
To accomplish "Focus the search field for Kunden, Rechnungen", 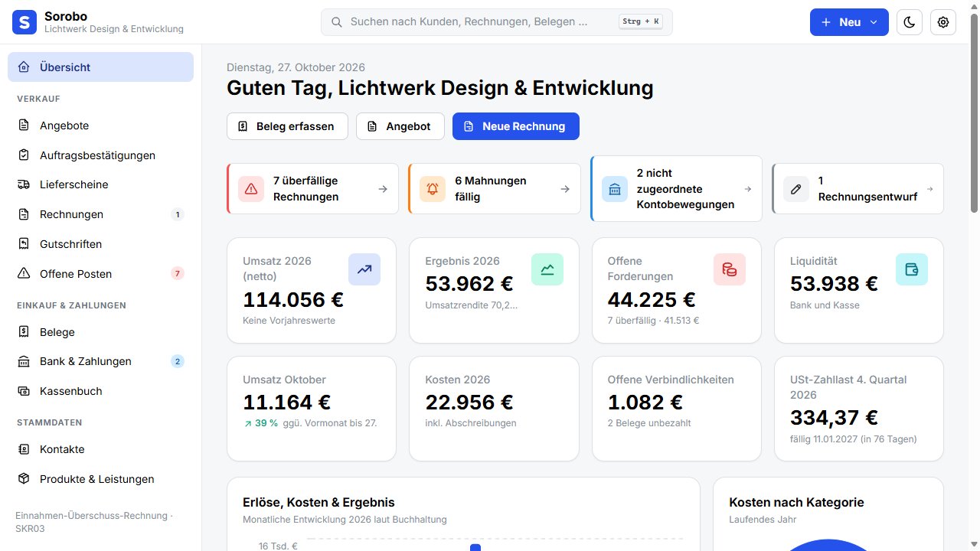I will coord(496,22).
